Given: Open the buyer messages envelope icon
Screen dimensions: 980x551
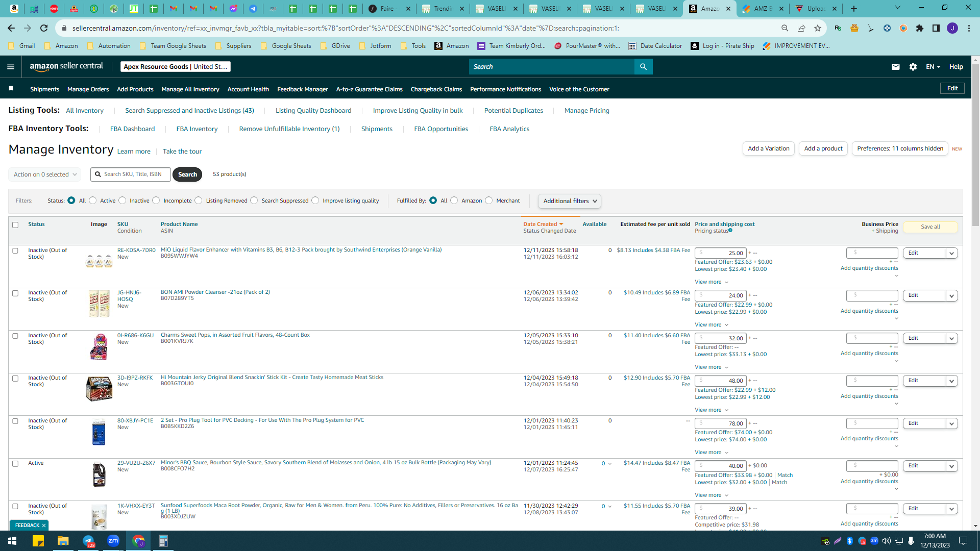Looking at the screenshot, I should pyautogui.click(x=895, y=67).
